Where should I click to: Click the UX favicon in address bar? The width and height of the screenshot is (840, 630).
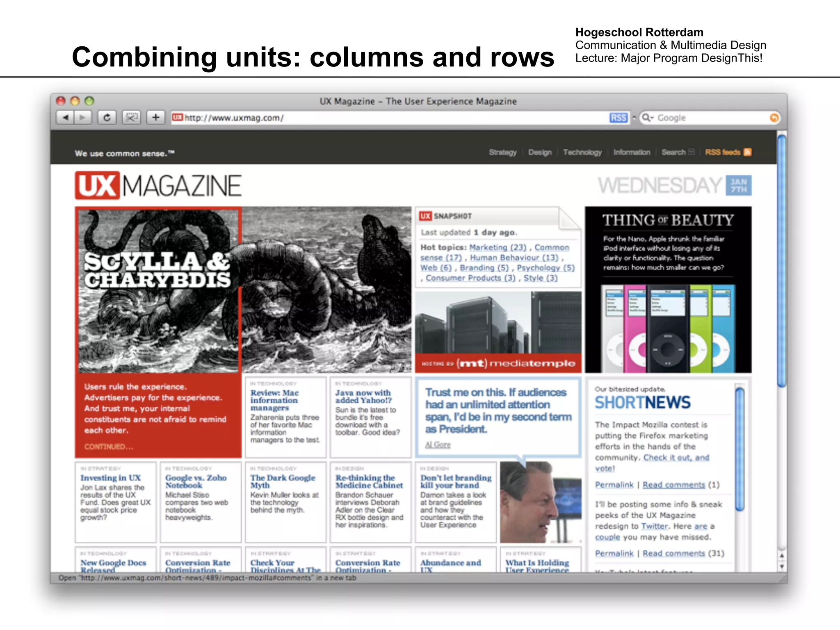(177, 118)
